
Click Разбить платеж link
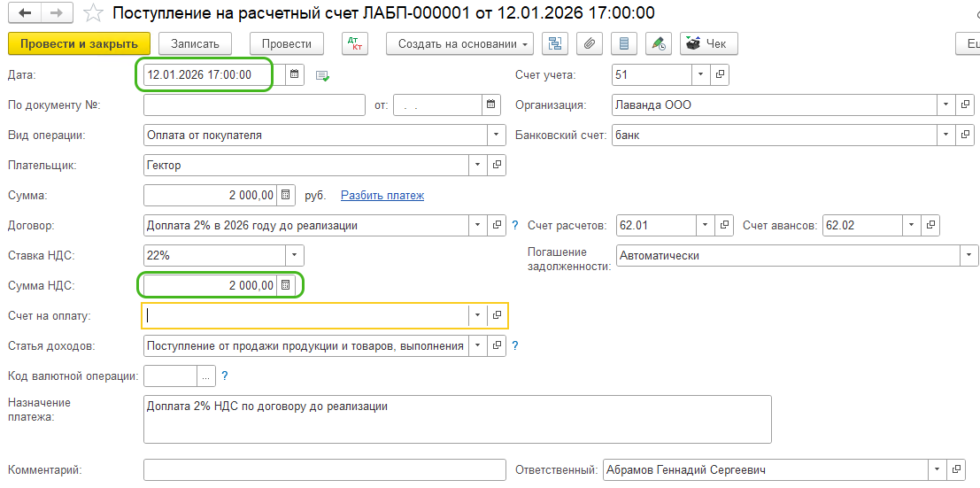pyautogui.click(x=382, y=195)
